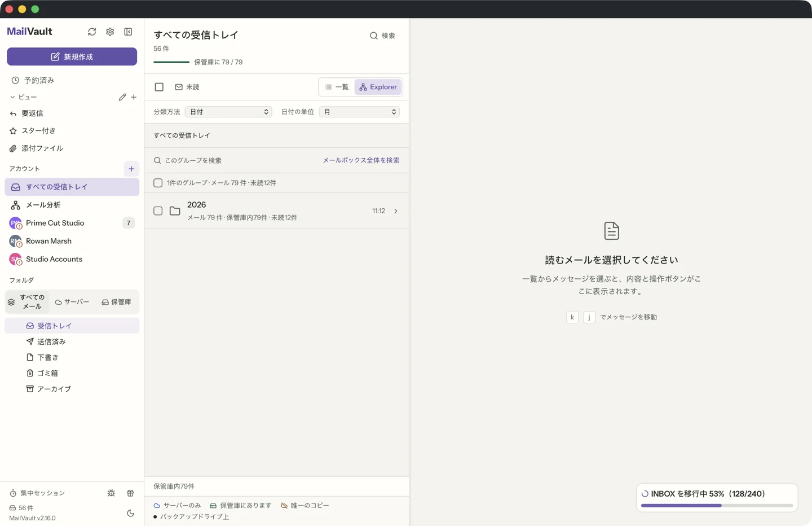The width and height of the screenshot is (812, 526).
Task: Click the gift icon in sidebar footer
Action: 130,493
